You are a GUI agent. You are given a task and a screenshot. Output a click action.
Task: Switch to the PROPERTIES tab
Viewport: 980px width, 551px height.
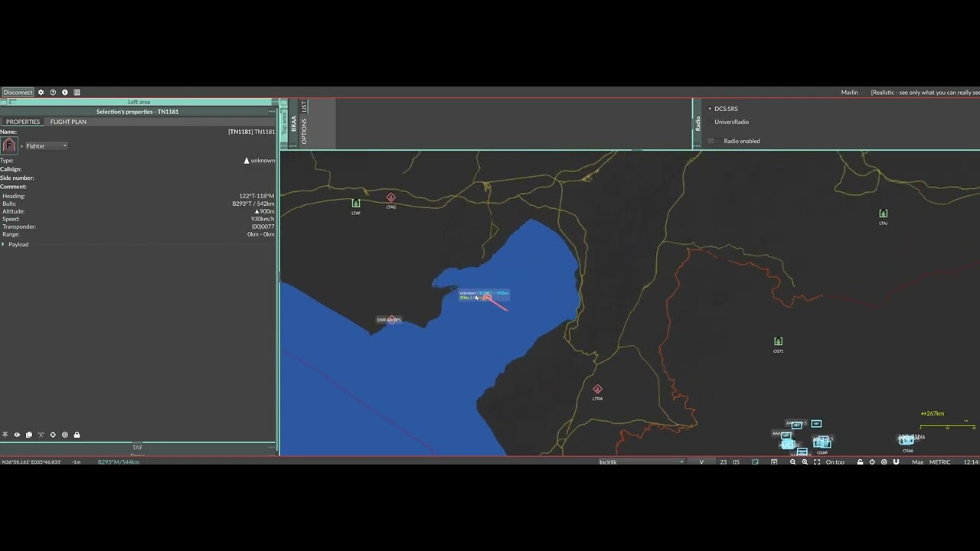[x=23, y=122]
